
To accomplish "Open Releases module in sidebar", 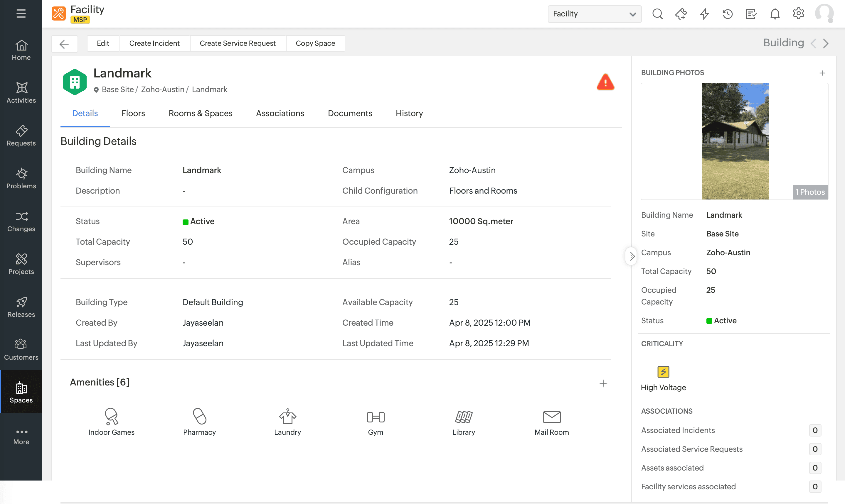I will coord(21,307).
